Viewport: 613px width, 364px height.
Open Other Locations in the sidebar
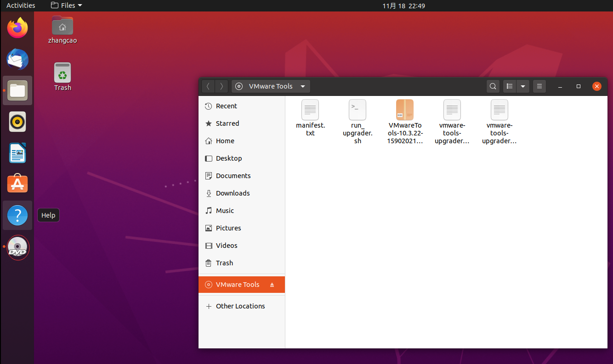pos(242,306)
